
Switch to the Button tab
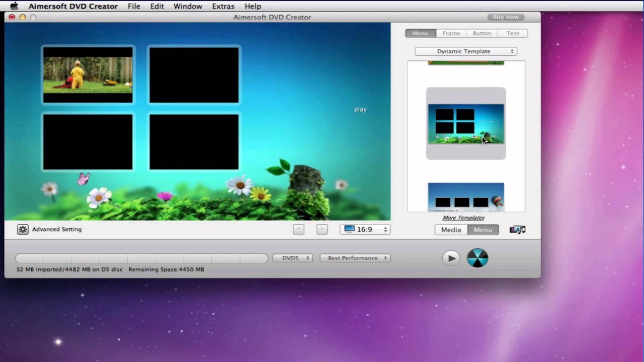click(481, 33)
